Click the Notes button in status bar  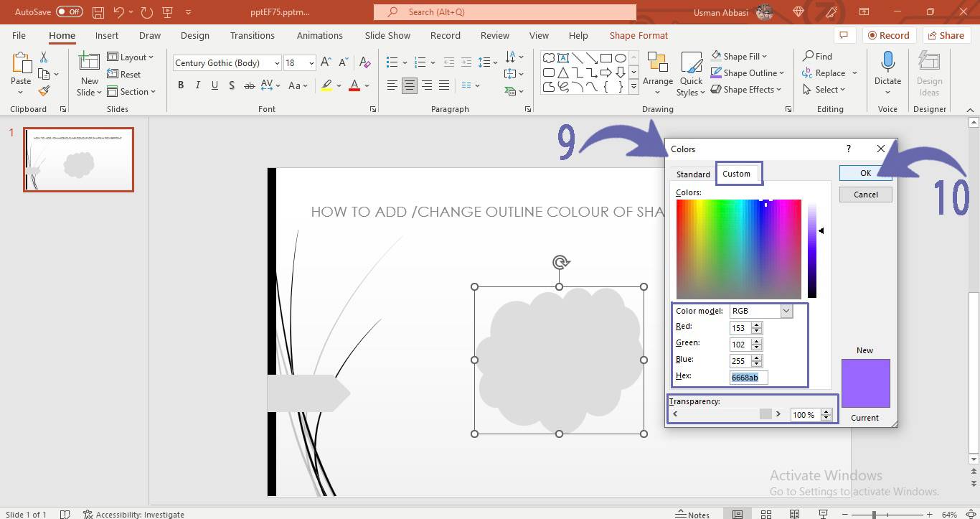click(x=692, y=514)
